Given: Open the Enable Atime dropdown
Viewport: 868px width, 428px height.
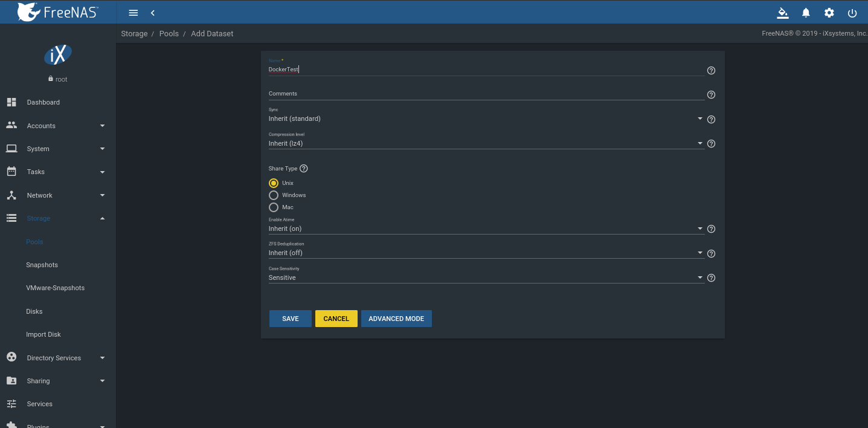Looking at the screenshot, I should coord(486,229).
